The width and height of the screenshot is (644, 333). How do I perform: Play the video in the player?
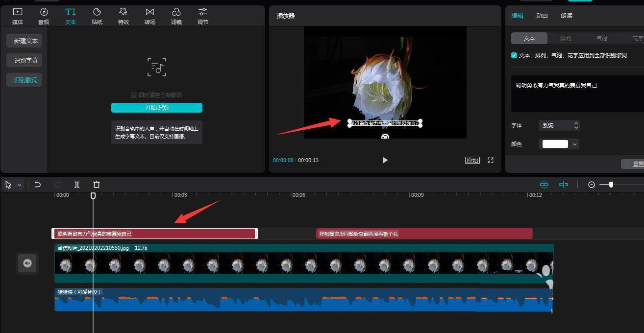pyautogui.click(x=385, y=160)
